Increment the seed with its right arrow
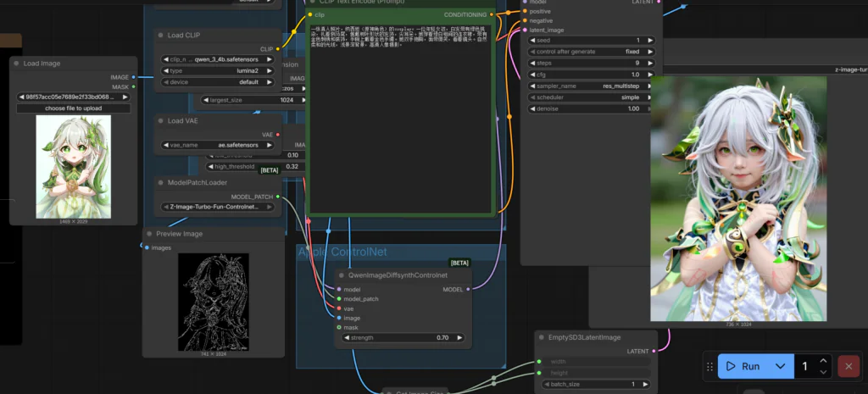Image resolution: width=868 pixels, height=394 pixels. (650, 40)
